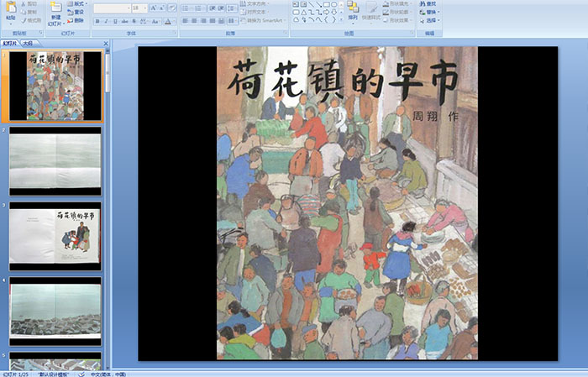Viewport: 588px width, 377px height.
Task: Open Paragraph dialog launcher in 段落 group
Action: tap(286, 33)
